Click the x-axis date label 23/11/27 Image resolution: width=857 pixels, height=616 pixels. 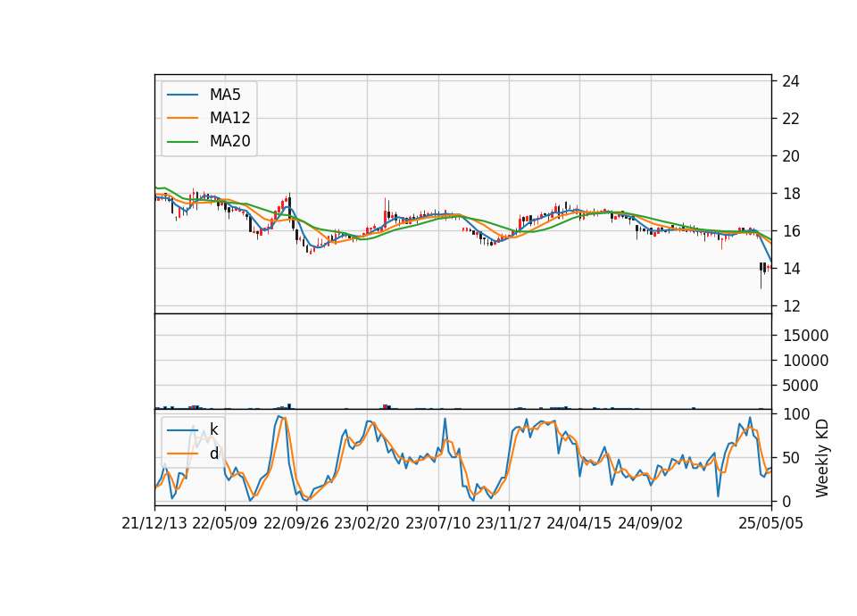click(509, 523)
